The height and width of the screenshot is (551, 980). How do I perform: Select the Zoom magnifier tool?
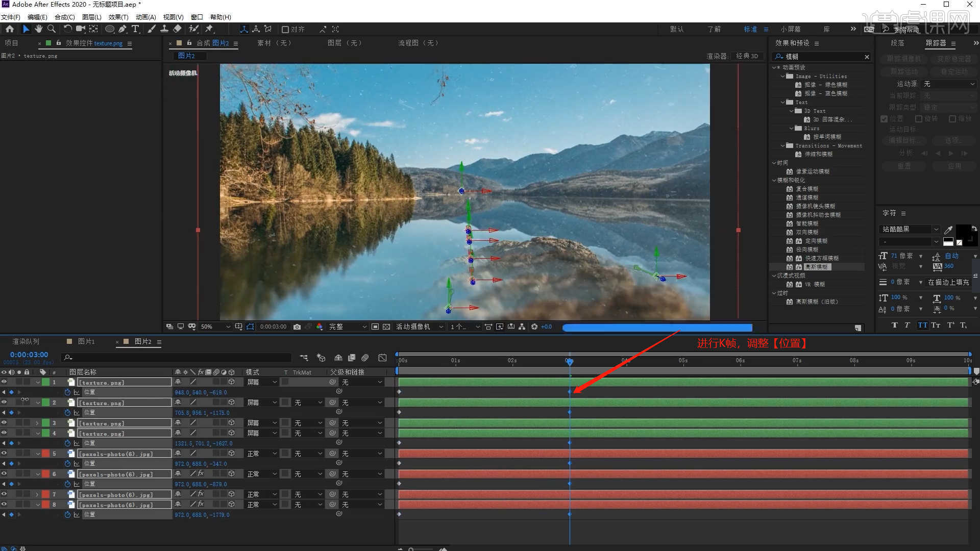pyautogui.click(x=52, y=29)
